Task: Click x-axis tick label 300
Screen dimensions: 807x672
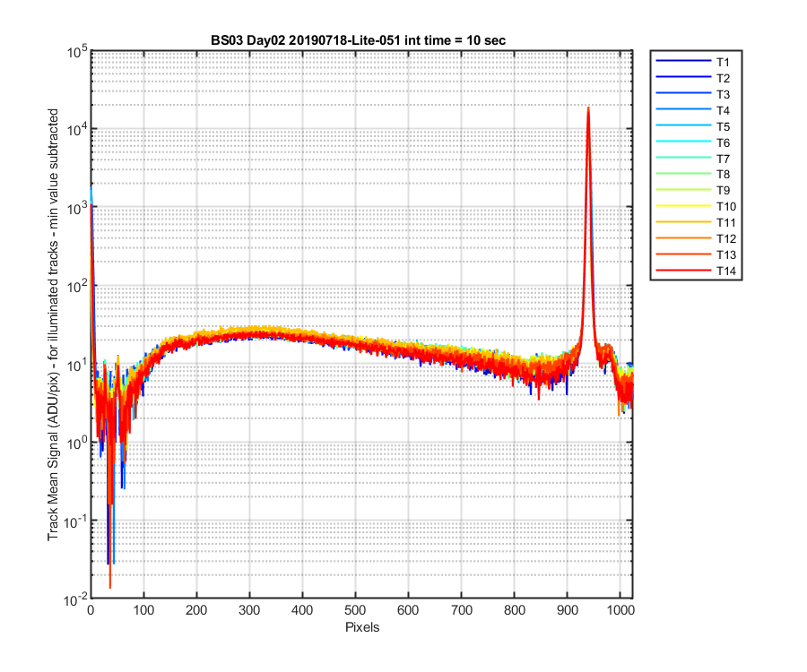Action: point(249,610)
